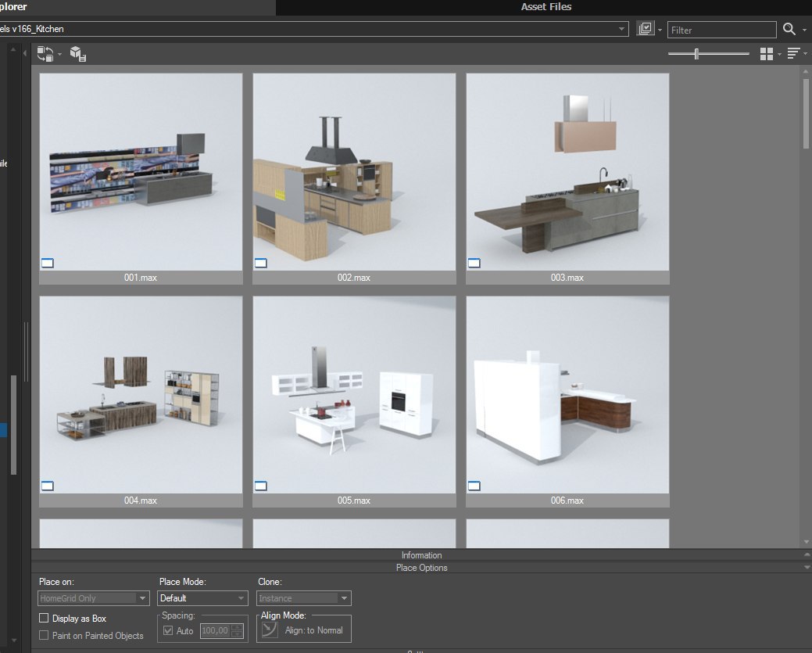
Task: Select the 006.max kitchen thumbnail
Action: pos(567,394)
